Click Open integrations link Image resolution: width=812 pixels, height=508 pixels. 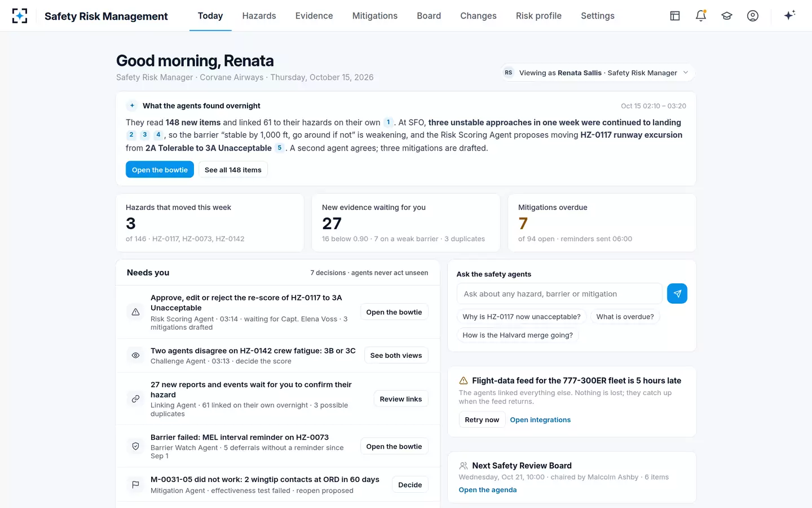point(540,420)
